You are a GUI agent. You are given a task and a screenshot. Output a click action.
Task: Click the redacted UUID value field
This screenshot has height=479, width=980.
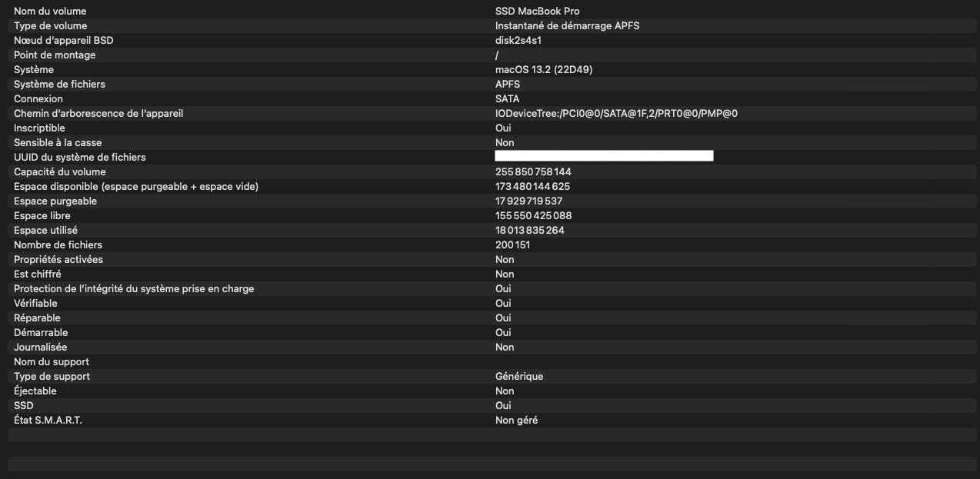(x=604, y=156)
